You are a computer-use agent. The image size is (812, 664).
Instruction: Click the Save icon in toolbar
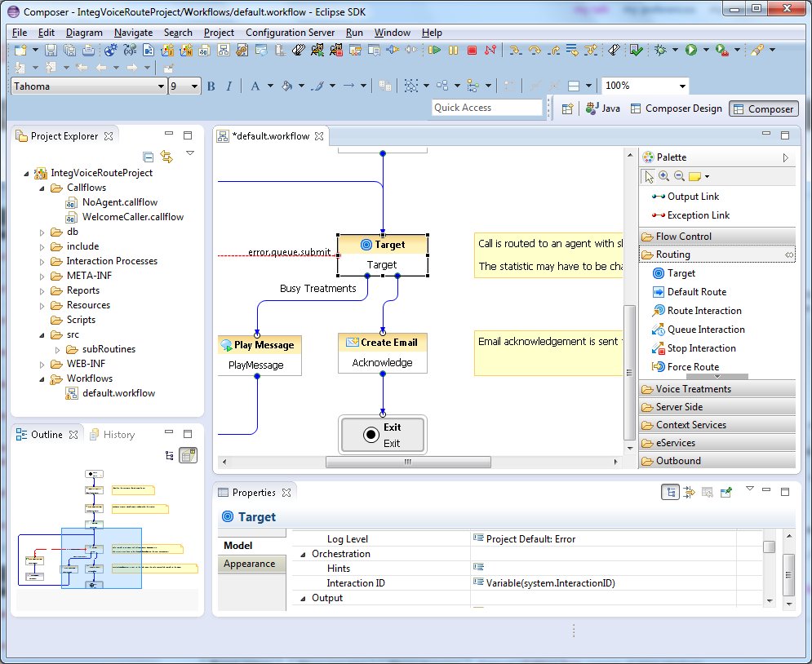pyautogui.click(x=51, y=50)
